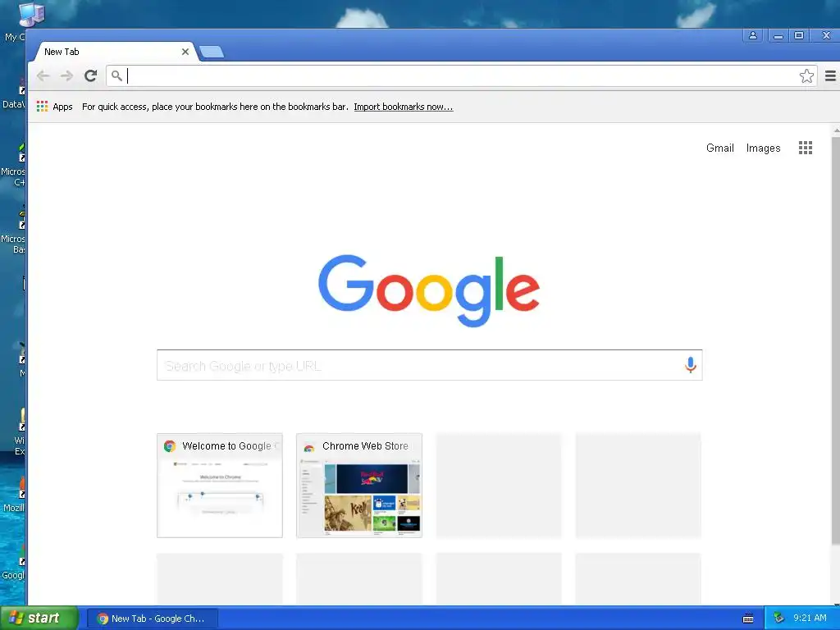The height and width of the screenshot is (630, 840).
Task: Open the Chrome user profile button
Action: (x=753, y=35)
